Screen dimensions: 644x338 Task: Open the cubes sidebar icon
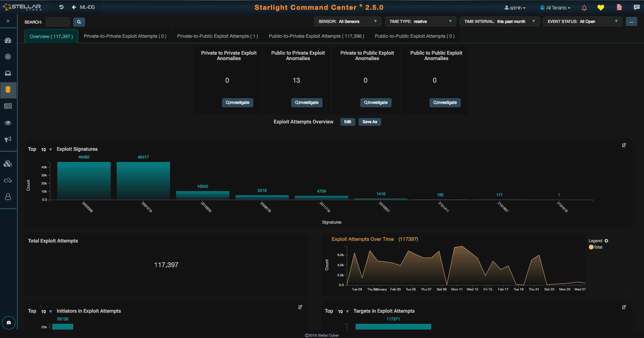click(8, 164)
